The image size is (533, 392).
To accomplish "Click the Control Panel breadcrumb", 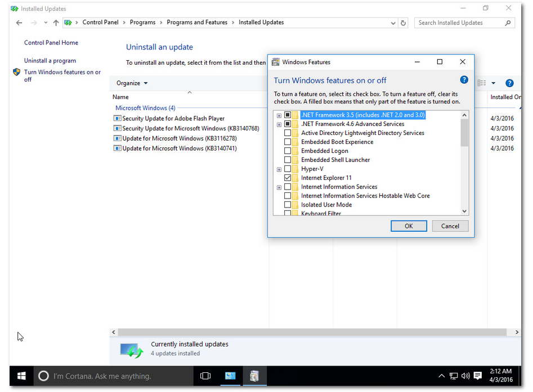I will [x=100, y=22].
